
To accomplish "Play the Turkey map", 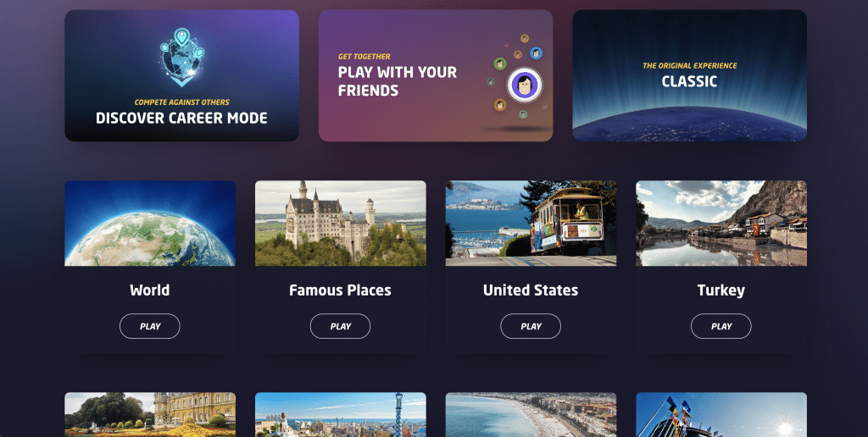I will [x=721, y=326].
